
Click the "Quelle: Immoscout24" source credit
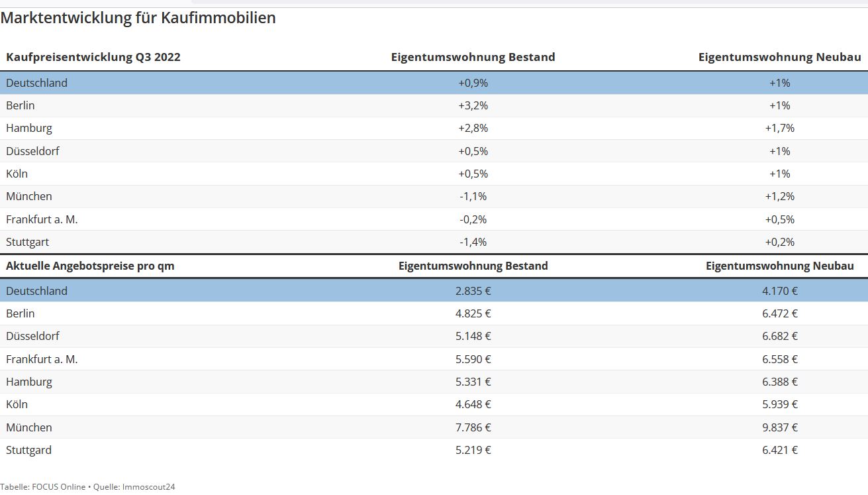click(x=134, y=486)
